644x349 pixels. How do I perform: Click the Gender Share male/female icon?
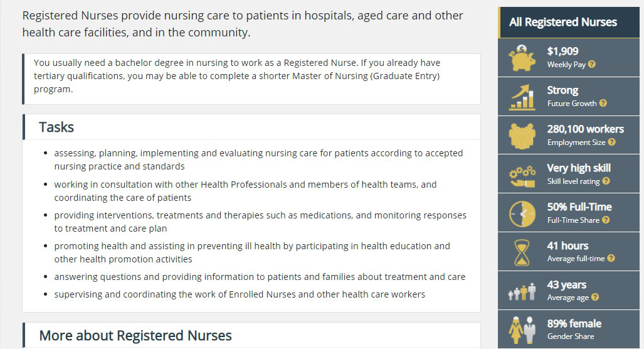(522, 330)
